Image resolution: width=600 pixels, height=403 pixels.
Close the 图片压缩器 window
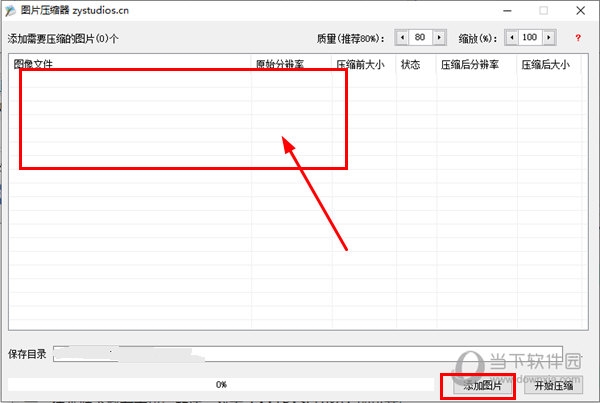click(x=580, y=11)
